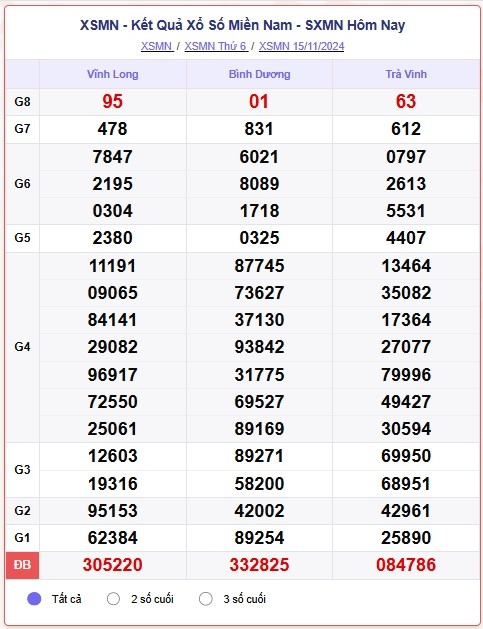This screenshot has width=483, height=629.
Task: Click the G8 number 95
Action: point(112,101)
